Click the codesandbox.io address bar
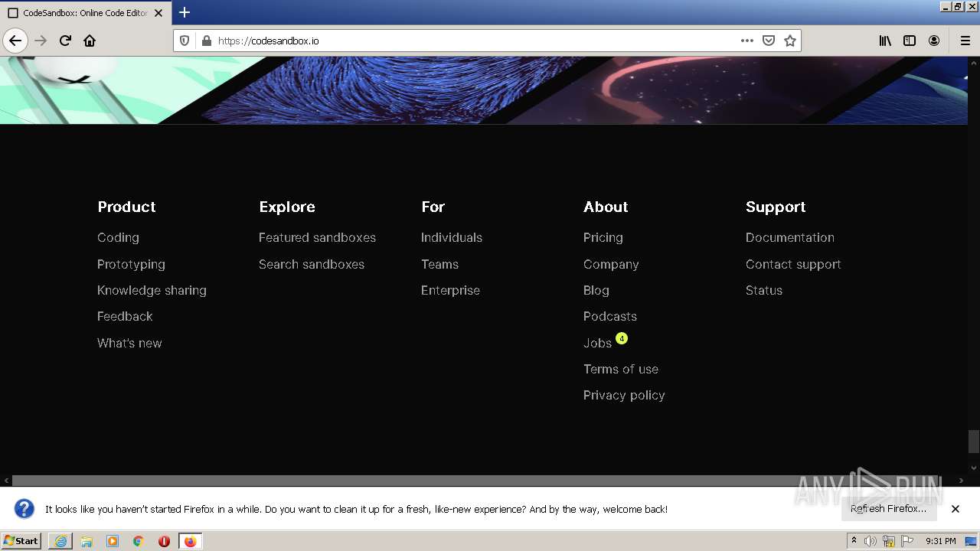This screenshot has height=551, width=980. [475, 41]
